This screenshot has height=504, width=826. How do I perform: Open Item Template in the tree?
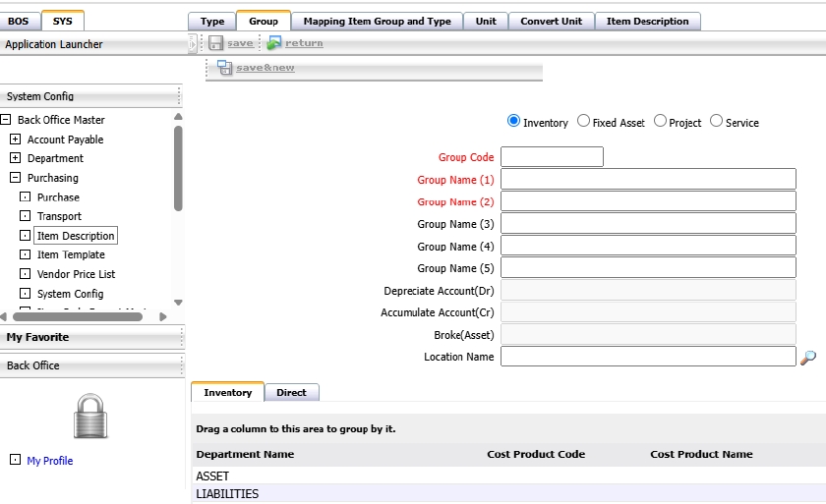pos(71,254)
